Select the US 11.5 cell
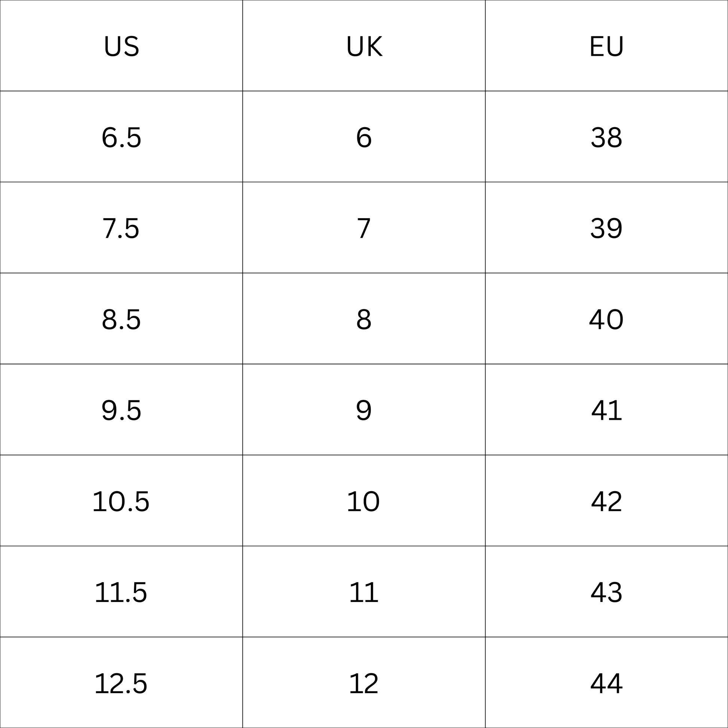Screen dimensions: 728x728 121,592
